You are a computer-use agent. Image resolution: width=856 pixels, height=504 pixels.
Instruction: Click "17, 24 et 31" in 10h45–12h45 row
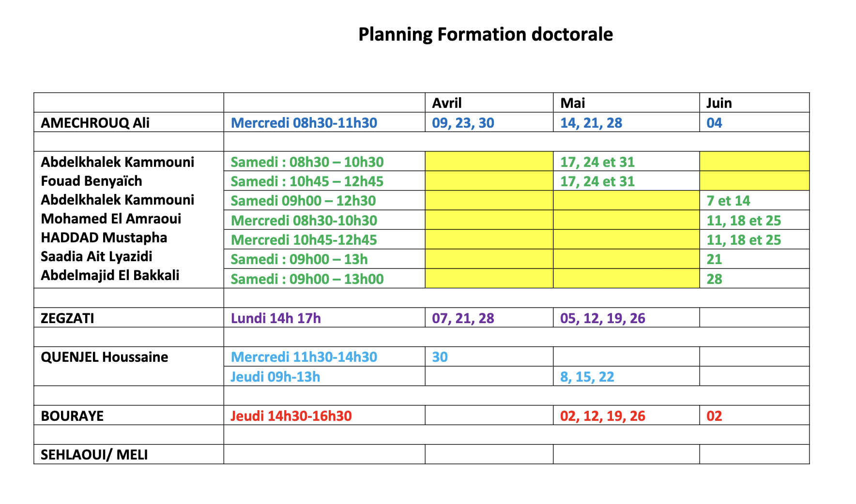tap(597, 181)
